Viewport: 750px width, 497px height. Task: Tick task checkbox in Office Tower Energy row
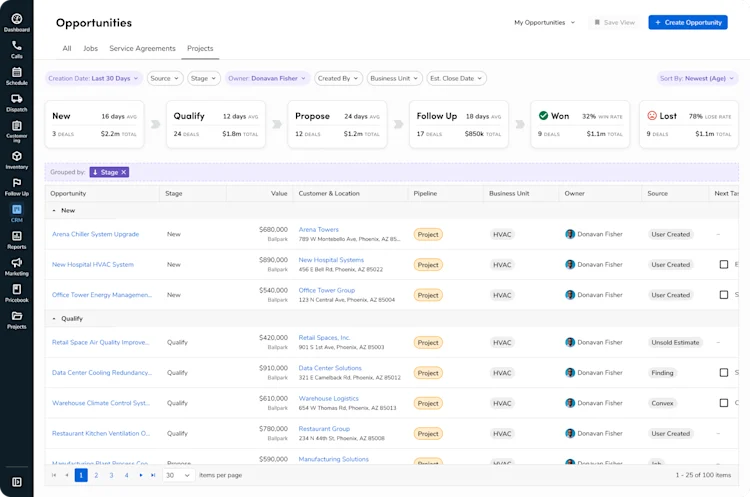[724, 295]
